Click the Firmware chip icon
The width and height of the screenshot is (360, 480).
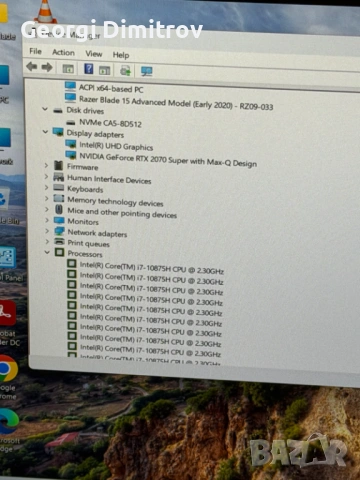coord(59,165)
